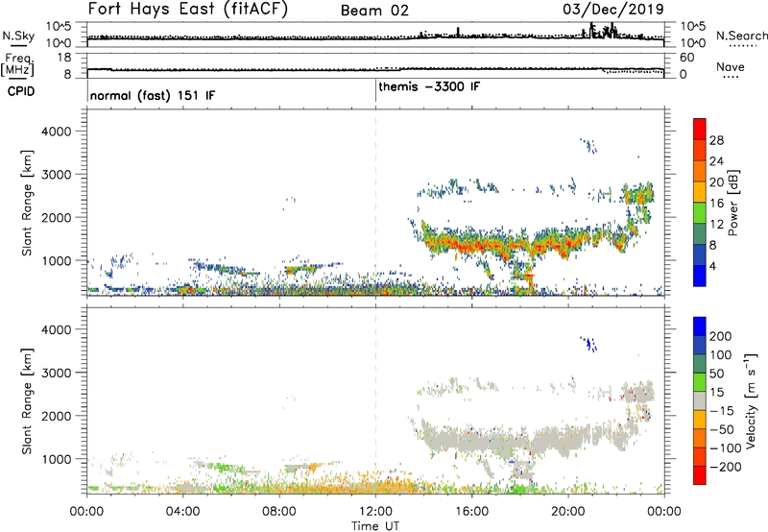Click the 'Time UT' axis title
768x532 pixels.
(x=375, y=526)
